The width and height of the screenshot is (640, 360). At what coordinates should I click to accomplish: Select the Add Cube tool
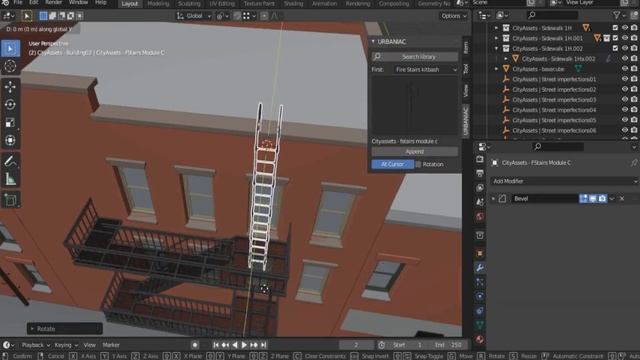point(10,200)
